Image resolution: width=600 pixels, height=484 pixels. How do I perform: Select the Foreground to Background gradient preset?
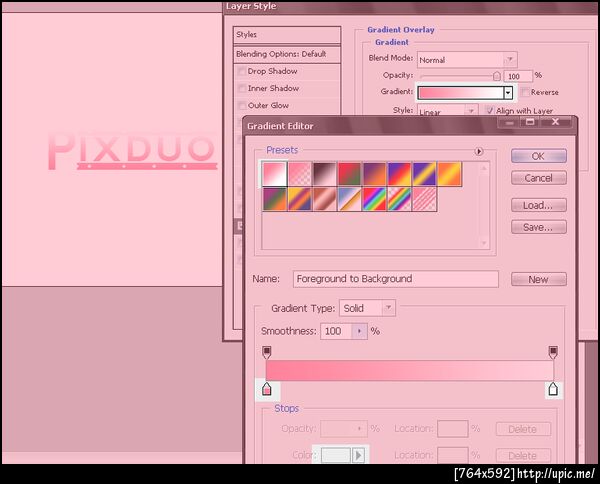pos(275,174)
